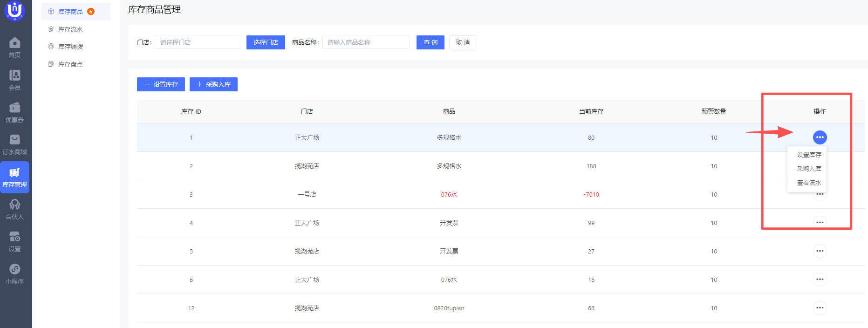This screenshot has width=868, height=328.
Task: Open the 小程序 mini program section
Action: click(14, 274)
